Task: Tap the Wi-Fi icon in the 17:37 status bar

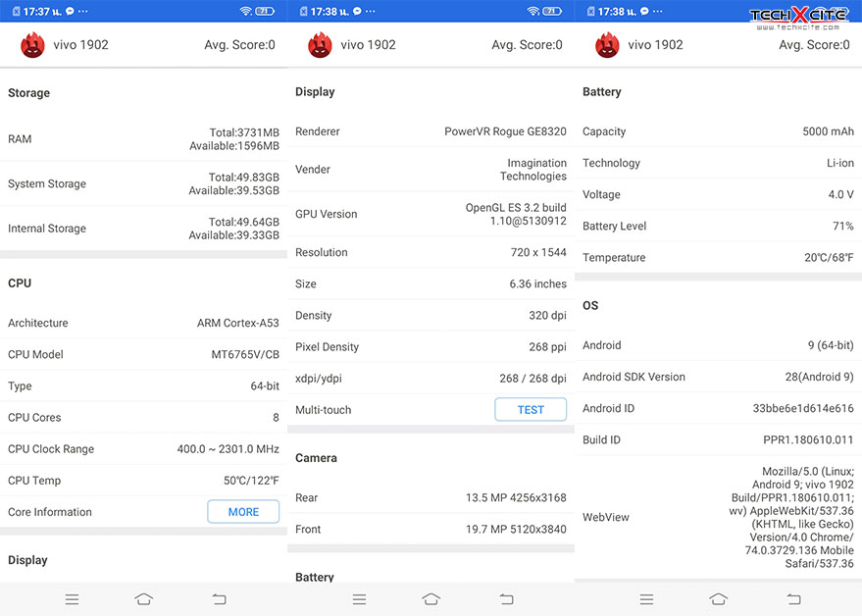Action: 245,11
